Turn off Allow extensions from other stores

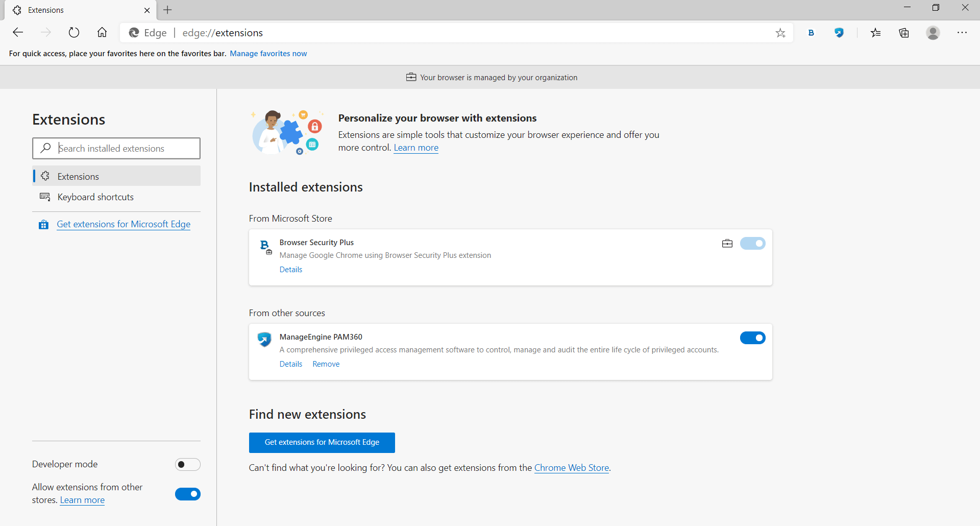point(187,494)
